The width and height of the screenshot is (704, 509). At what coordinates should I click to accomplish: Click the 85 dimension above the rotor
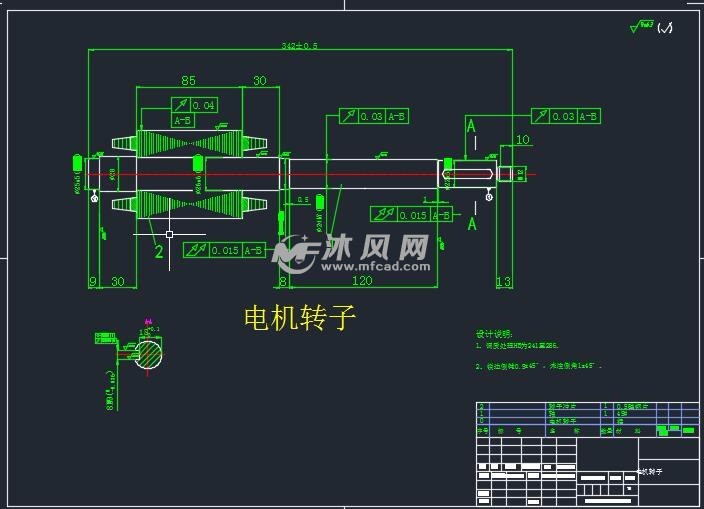pos(189,80)
